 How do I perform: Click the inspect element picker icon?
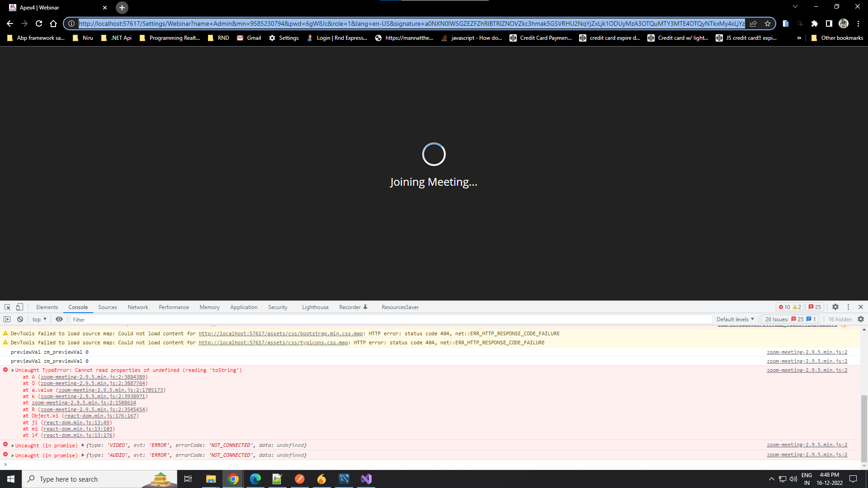point(7,307)
